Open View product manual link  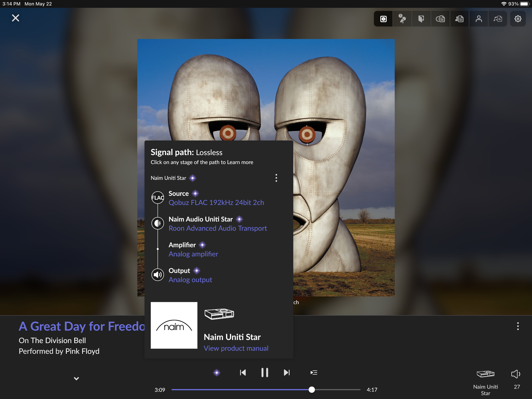tap(236, 348)
